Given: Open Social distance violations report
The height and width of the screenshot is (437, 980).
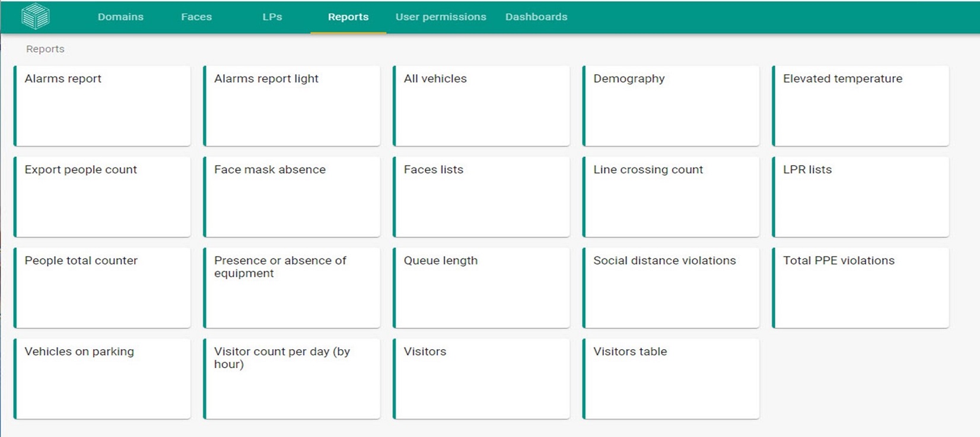Looking at the screenshot, I should click(671, 287).
